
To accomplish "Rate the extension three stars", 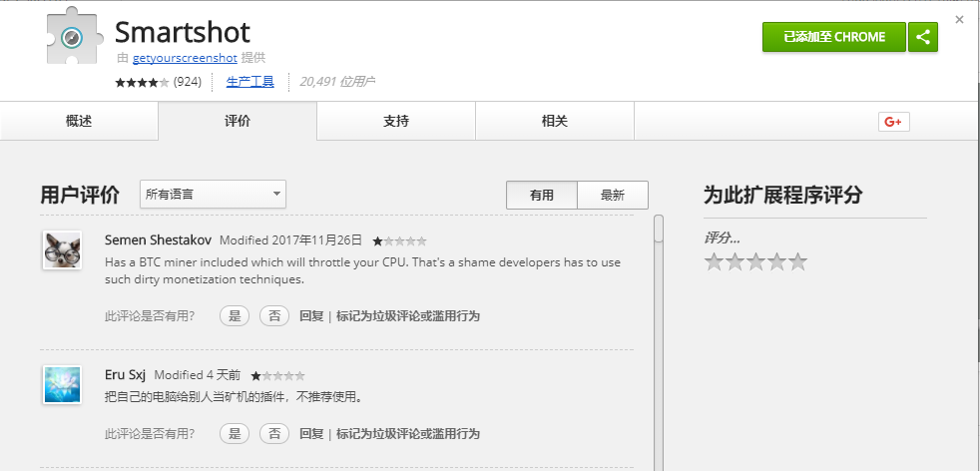I will click(755, 261).
